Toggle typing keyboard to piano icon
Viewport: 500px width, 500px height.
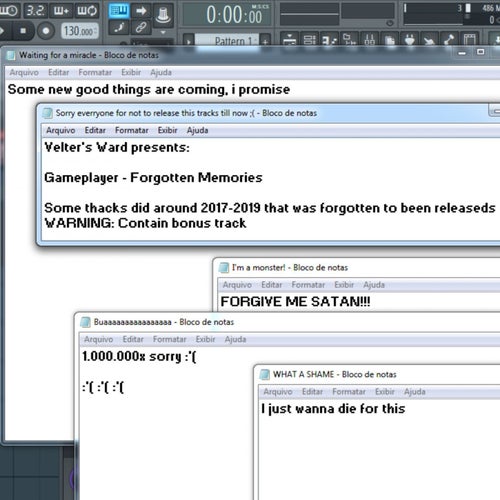point(119,11)
